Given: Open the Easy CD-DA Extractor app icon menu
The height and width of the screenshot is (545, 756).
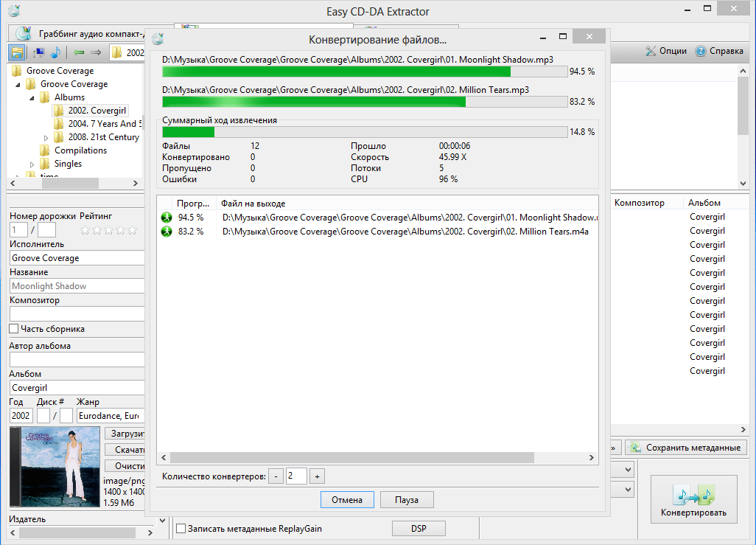Looking at the screenshot, I should 15,10.
